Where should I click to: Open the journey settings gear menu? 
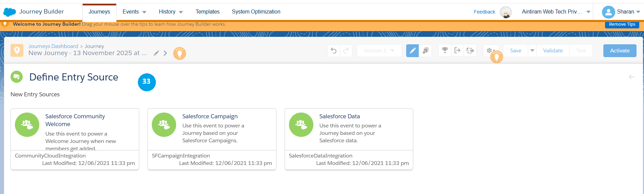(490, 51)
